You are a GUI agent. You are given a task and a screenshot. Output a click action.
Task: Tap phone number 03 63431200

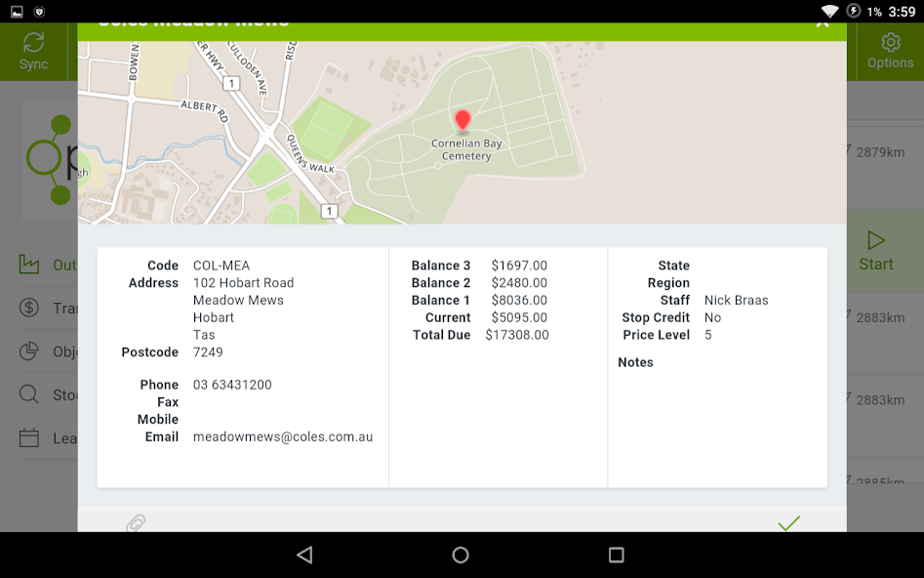232,385
